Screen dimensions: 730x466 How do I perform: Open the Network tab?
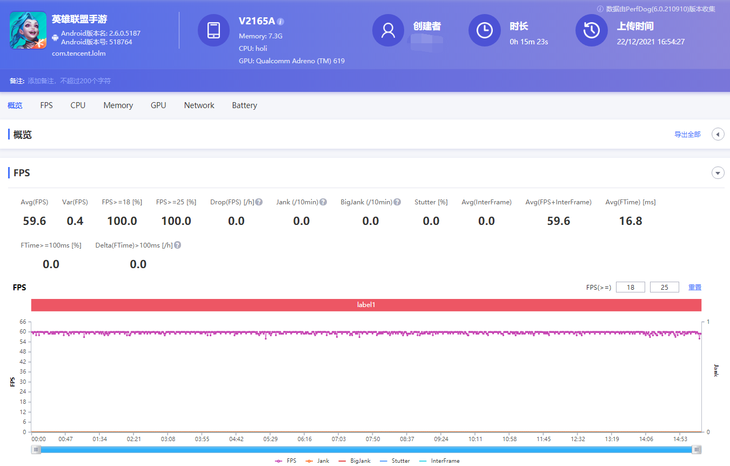click(199, 106)
